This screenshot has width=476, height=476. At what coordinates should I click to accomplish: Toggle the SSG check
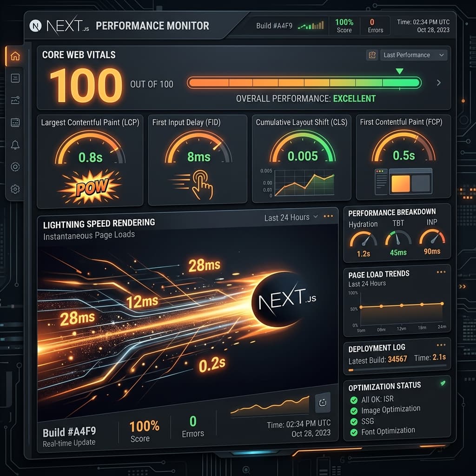point(354,422)
